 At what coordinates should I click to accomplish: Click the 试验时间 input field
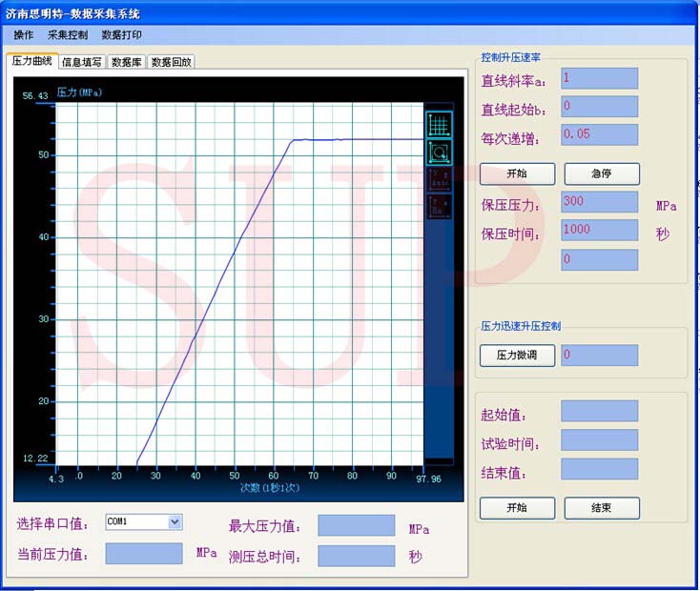pyautogui.click(x=599, y=440)
